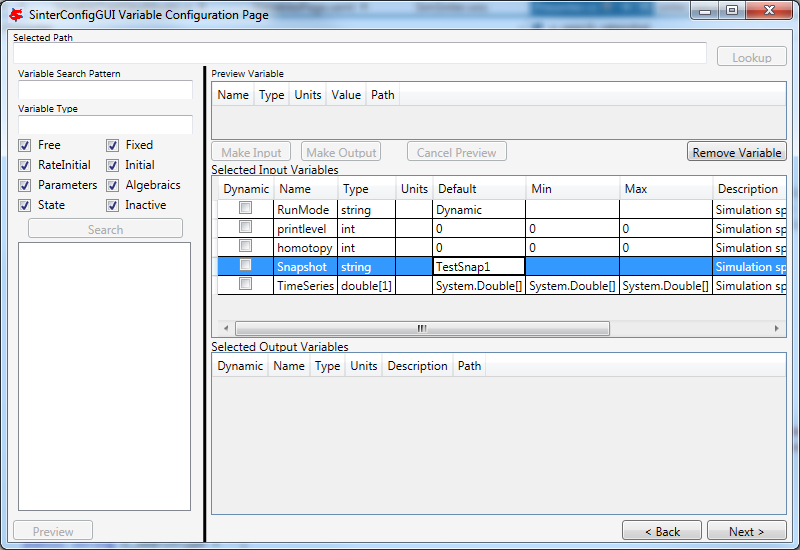Select the homotopy name cell
Image resolution: width=800 pixels, height=550 pixels.
[x=306, y=247]
